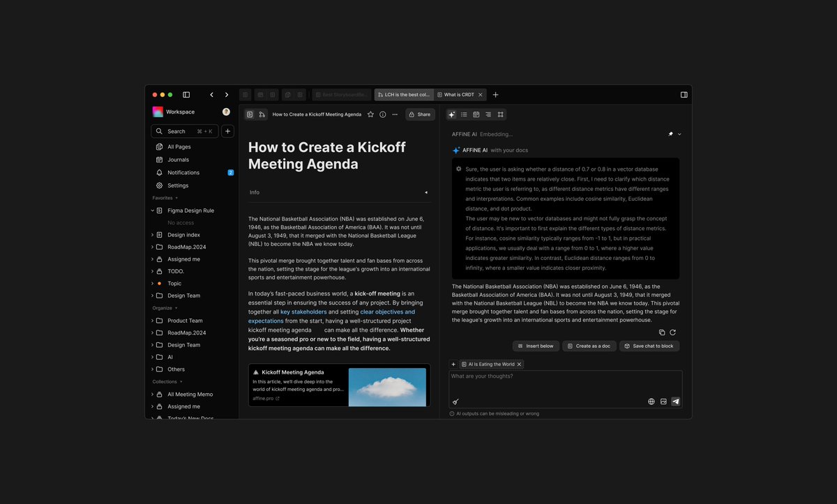The height and width of the screenshot is (504, 837).
Task: Expand the AI chat header dropdown
Action: 679,134
